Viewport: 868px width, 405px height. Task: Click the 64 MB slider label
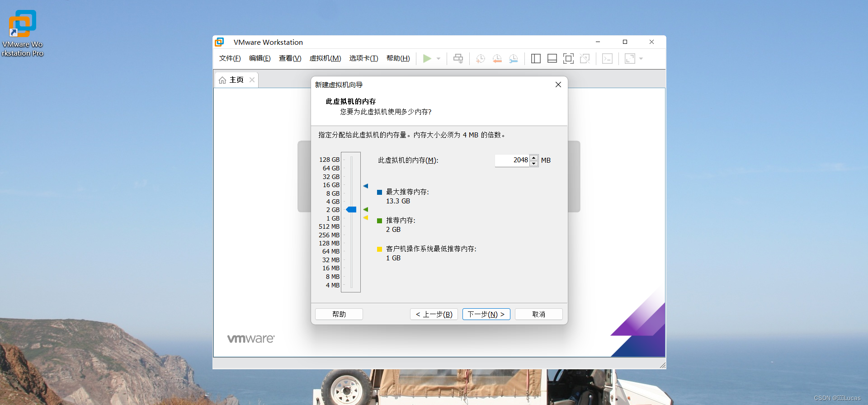[331, 251]
